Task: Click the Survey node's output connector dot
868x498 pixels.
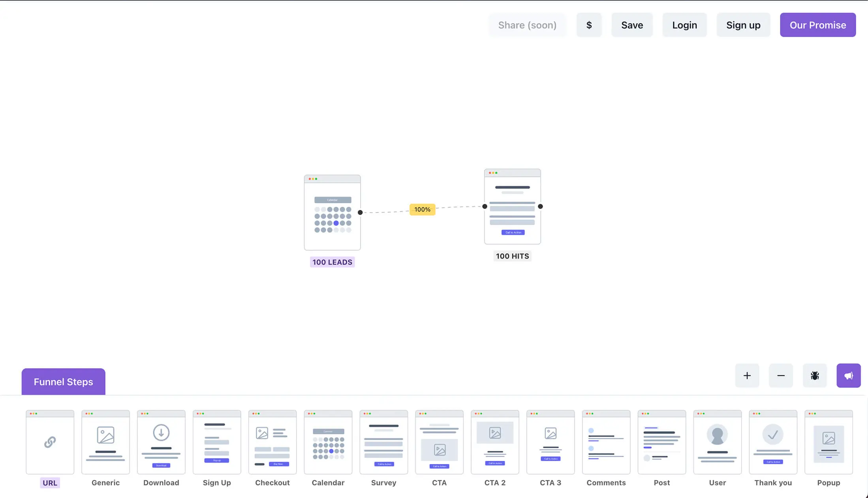Action: 541,206
